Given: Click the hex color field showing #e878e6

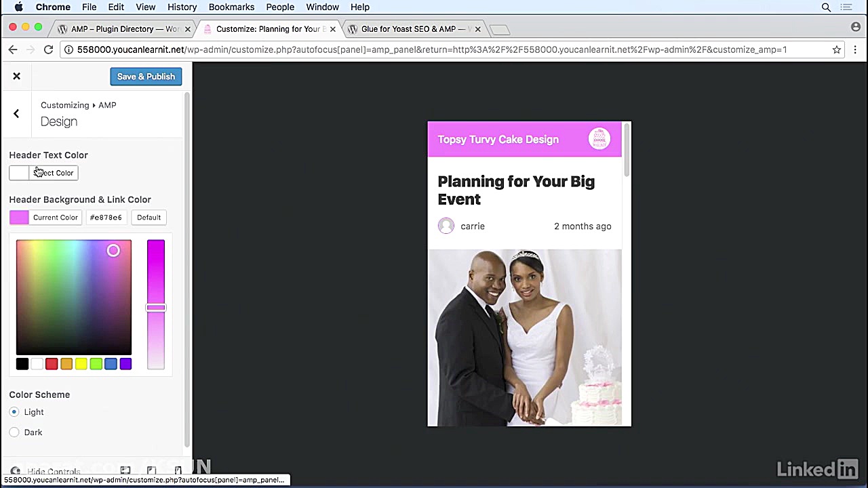Looking at the screenshot, I should click(x=106, y=218).
